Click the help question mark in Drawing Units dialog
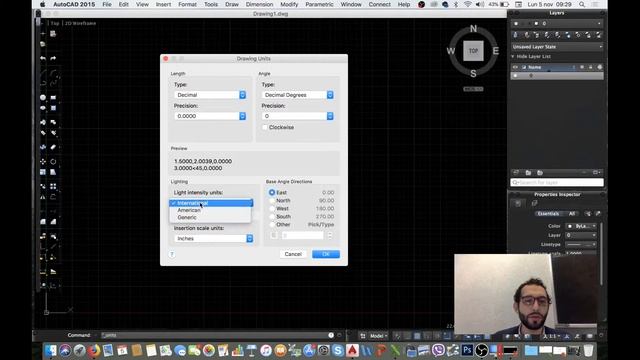The width and height of the screenshot is (640, 360). click(x=172, y=254)
